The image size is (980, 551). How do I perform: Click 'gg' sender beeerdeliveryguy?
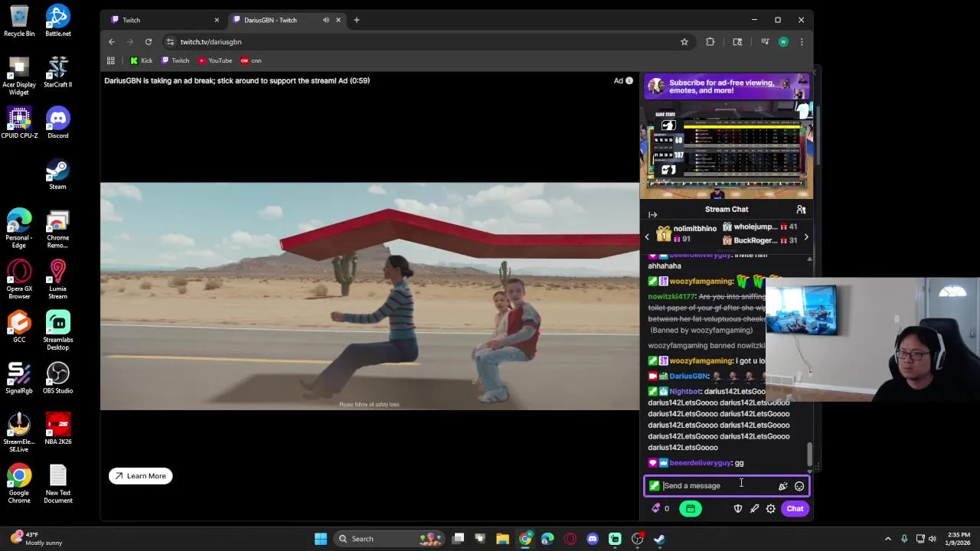[701, 463]
